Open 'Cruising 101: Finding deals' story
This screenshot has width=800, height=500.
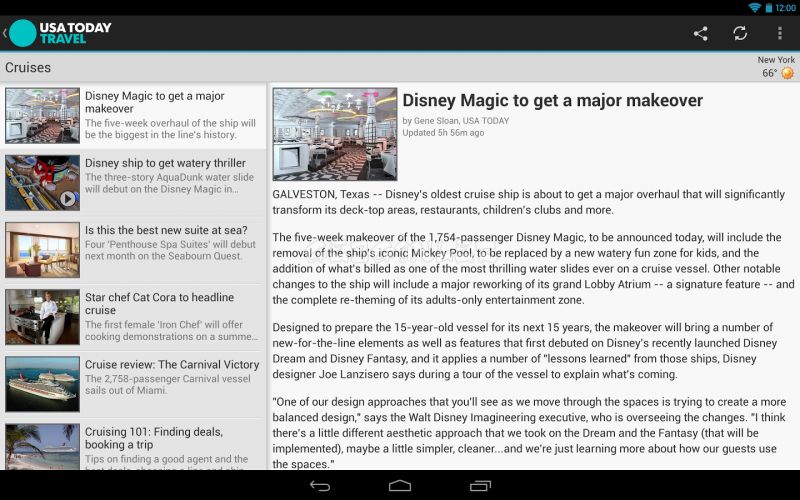coord(133,446)
